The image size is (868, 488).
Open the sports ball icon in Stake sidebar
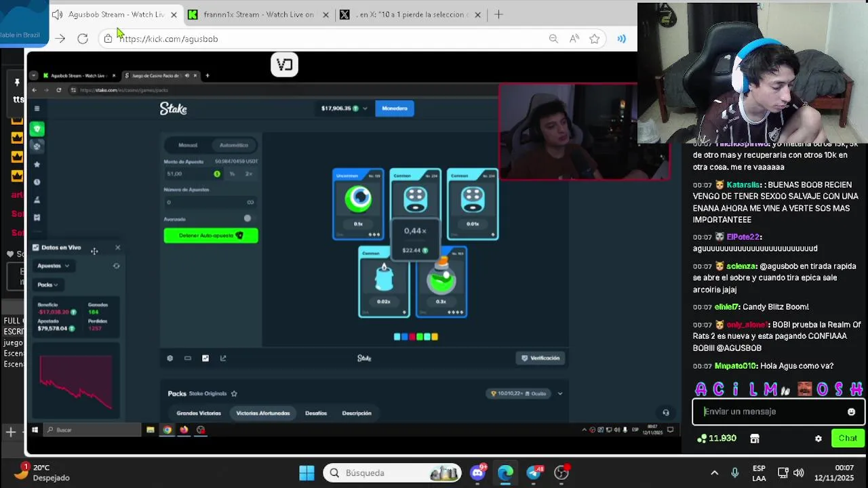[37, 146]
